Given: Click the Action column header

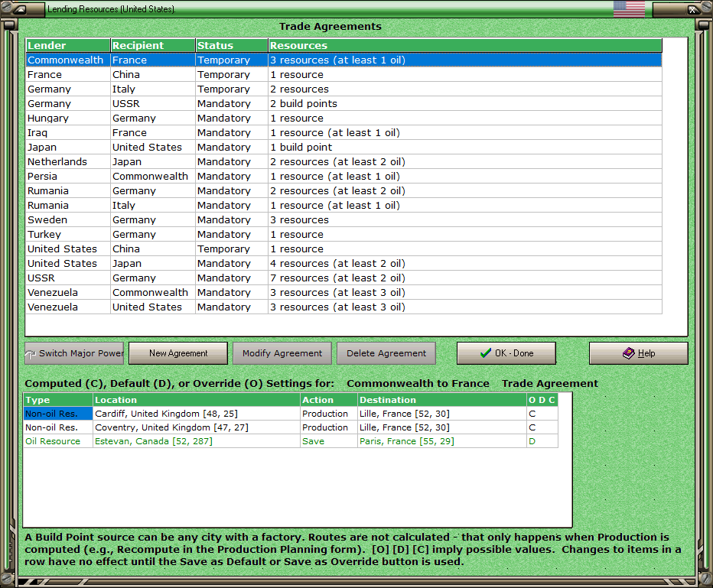Looking at the screenshot, I should click(x=329, y=400).
